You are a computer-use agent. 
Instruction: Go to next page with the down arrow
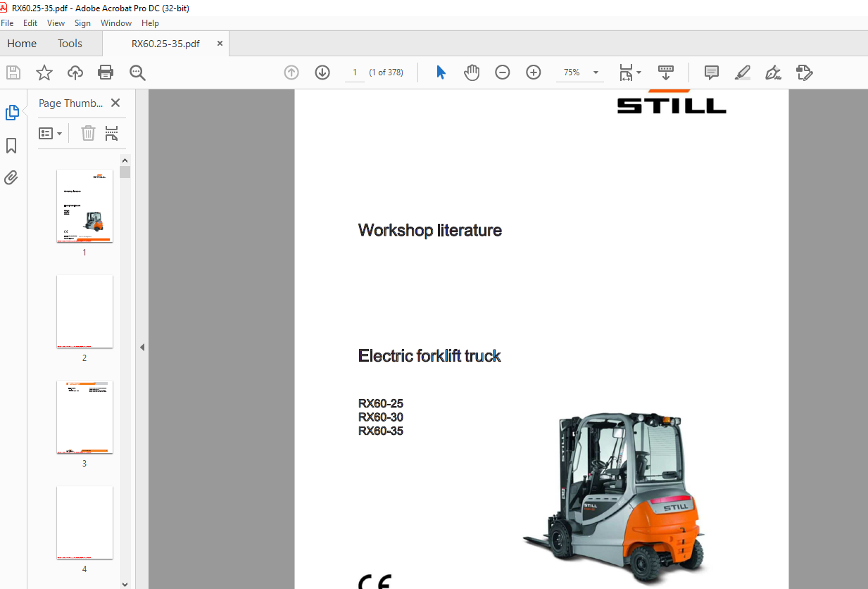(x=322, y=72)
